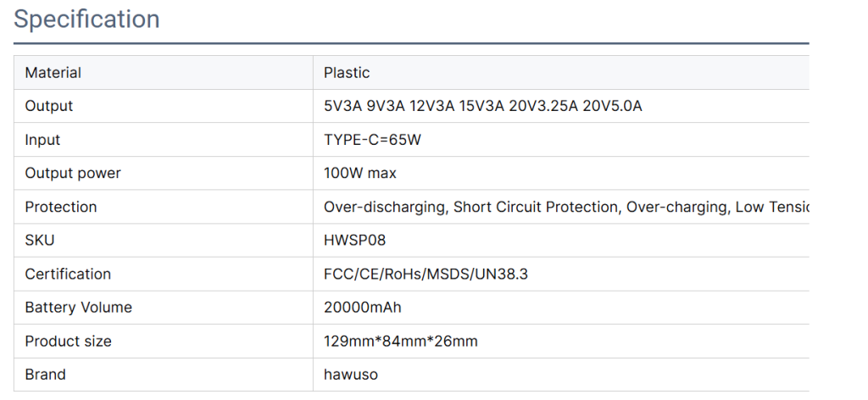Screen dimensions: 868x400
Task: Select the Product size label
Action: (68, 342)
